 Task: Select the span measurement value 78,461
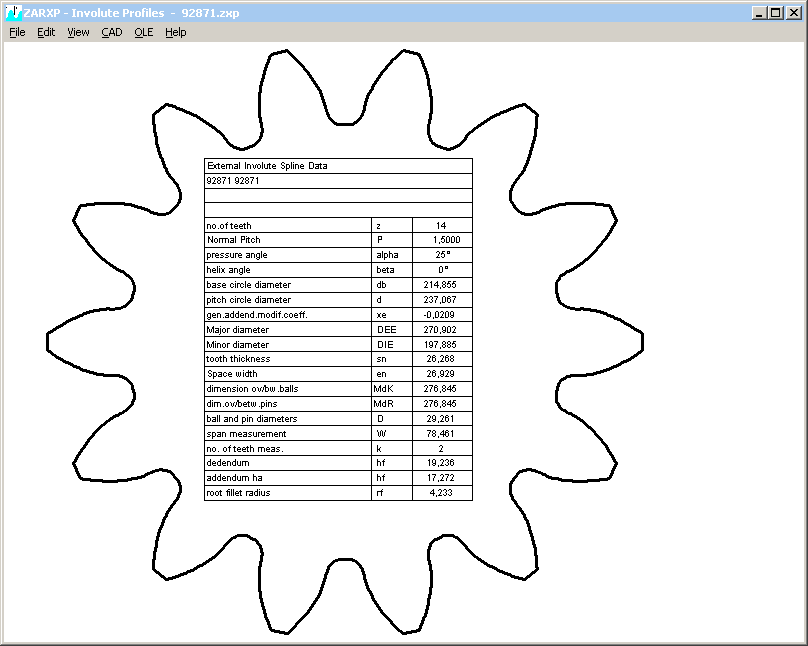coord(441,434)
